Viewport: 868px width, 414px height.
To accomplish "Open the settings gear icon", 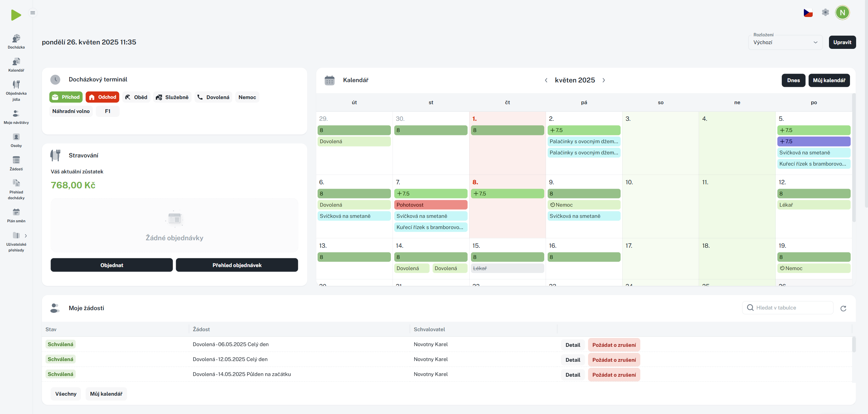I will click(825, 13).
